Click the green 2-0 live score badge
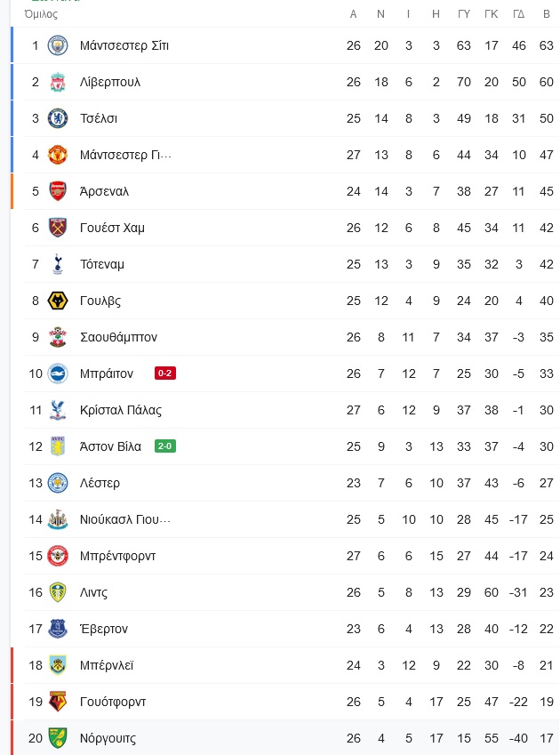560x755 pixels. tap(165, 446)
